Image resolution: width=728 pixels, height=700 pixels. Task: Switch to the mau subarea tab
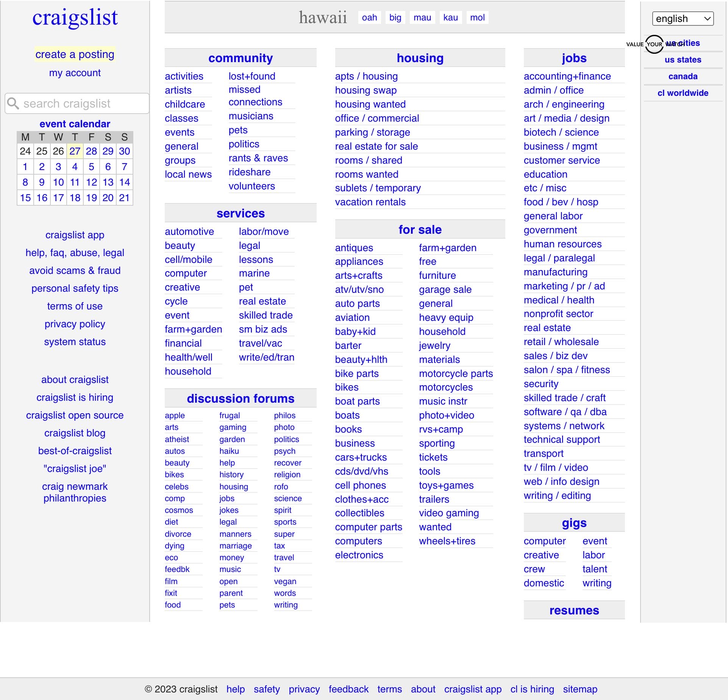coord(422,17)
